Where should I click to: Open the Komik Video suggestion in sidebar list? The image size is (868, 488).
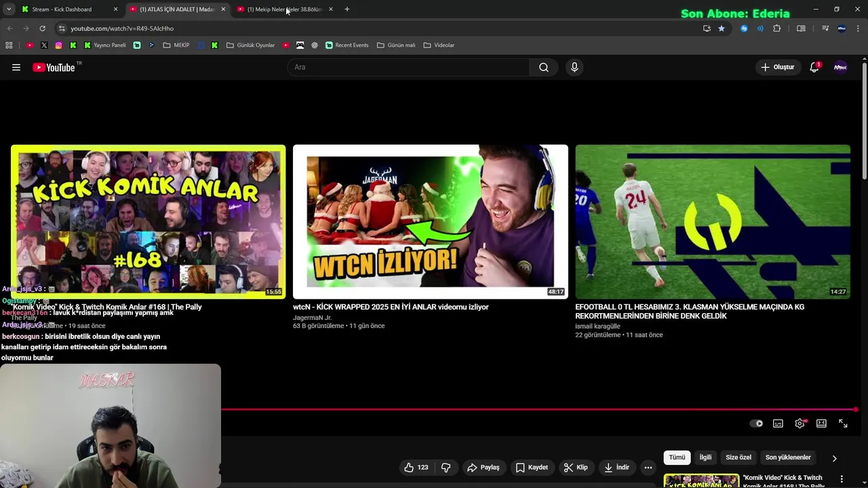point(783,481)
